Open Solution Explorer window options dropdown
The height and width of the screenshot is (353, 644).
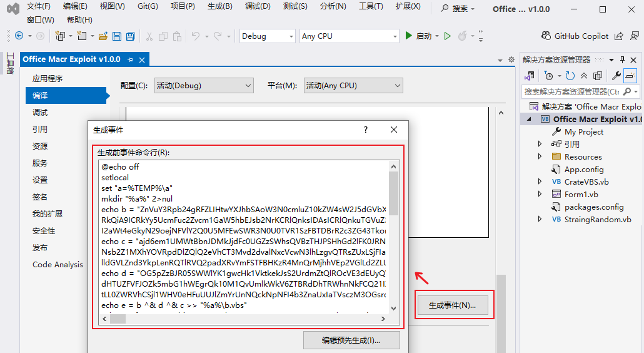click(611, 59)
